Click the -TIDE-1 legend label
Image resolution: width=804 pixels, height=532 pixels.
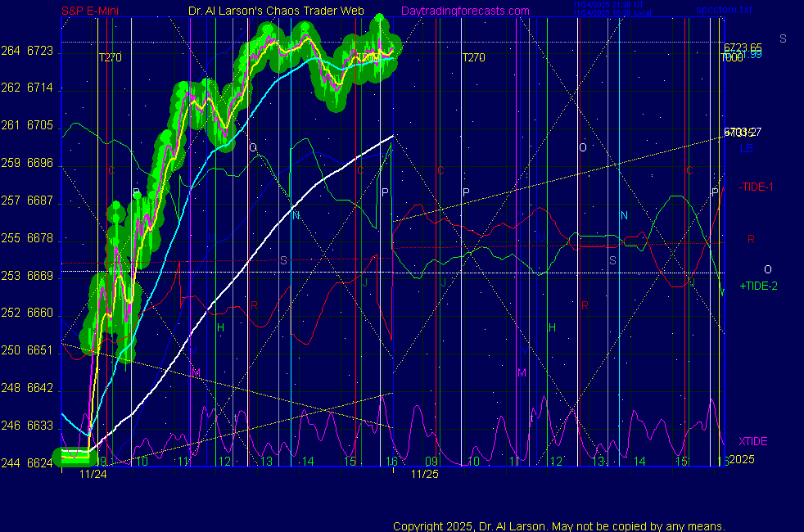pos(757,187)
